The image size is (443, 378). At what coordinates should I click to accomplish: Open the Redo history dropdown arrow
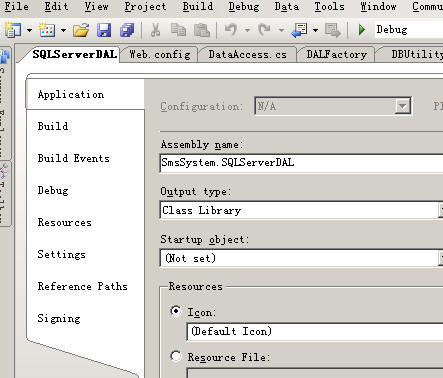[281, 30]
